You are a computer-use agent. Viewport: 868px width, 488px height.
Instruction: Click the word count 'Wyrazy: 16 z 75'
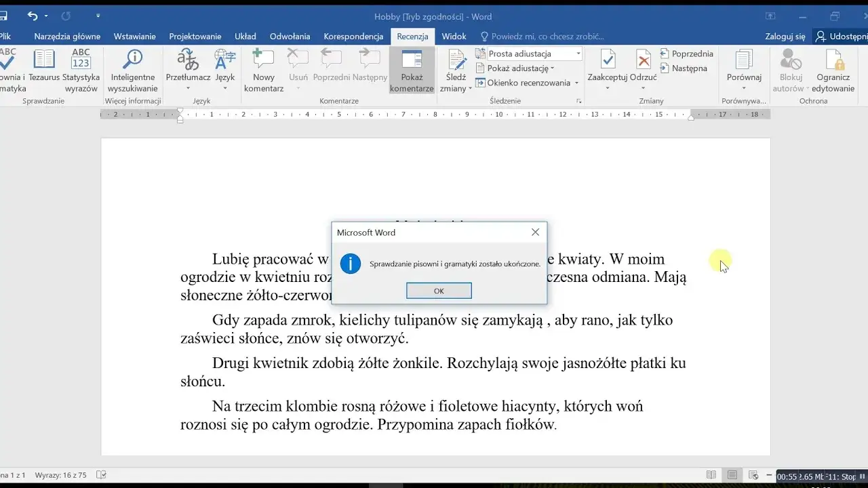pyautogui.click(x=60, y=475)
